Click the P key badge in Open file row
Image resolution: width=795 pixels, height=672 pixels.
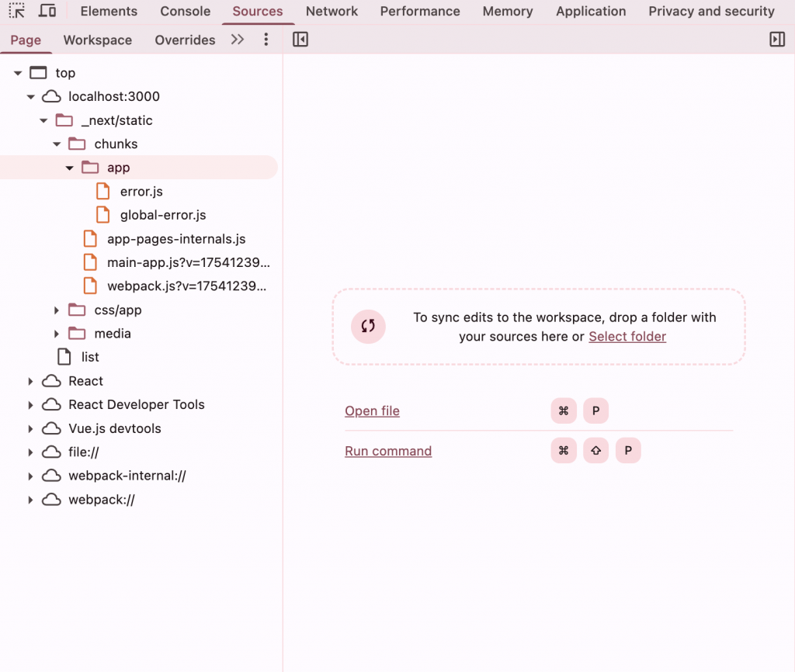pos(595,410)
